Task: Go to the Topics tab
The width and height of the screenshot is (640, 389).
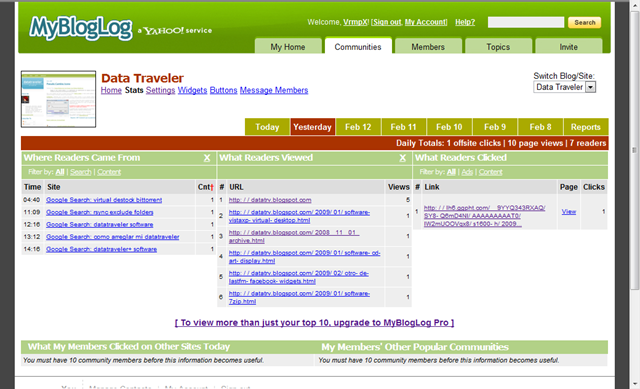Action: pos(498,47)
